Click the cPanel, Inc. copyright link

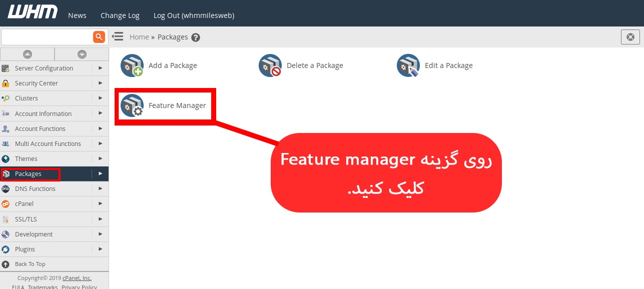click(x=77, y=278)
